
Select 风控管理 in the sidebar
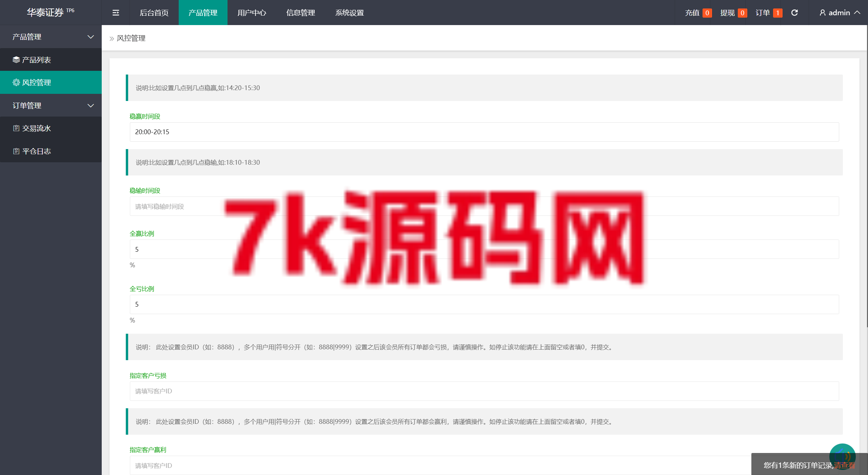tap(51, 82)
